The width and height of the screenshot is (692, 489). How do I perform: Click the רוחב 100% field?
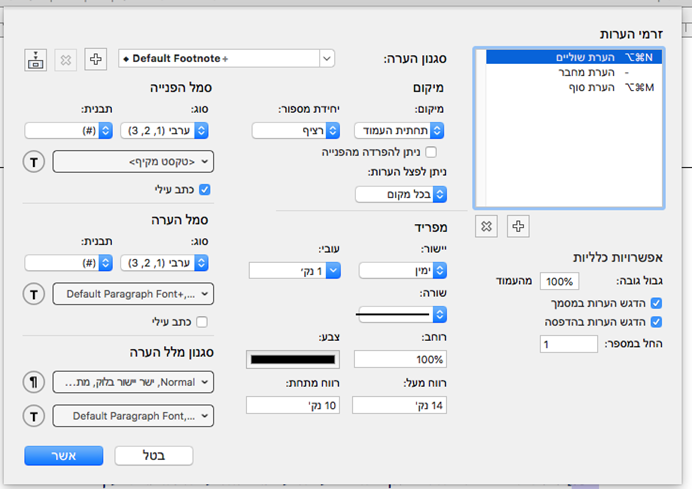coord(400,359)
